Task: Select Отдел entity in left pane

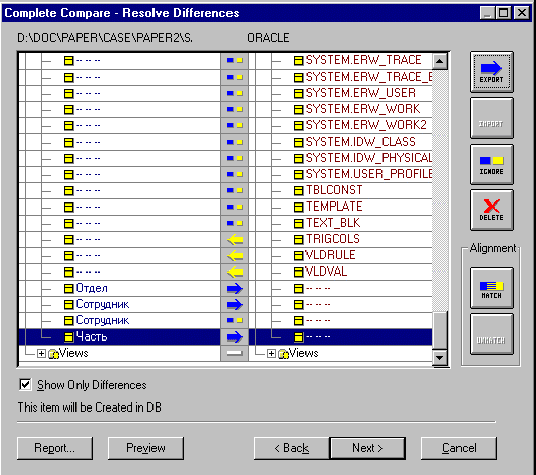Action: [x=92, y=288]
